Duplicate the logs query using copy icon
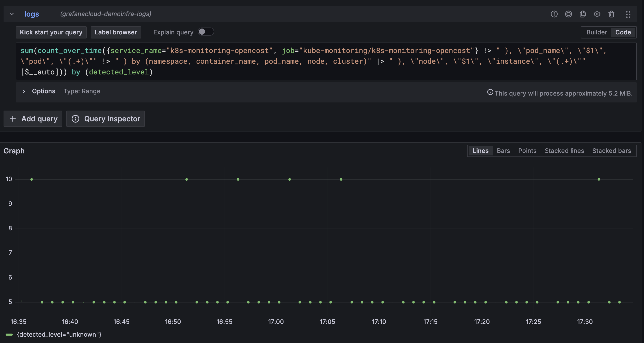The image size is (644, 343). tap(582, 14)
